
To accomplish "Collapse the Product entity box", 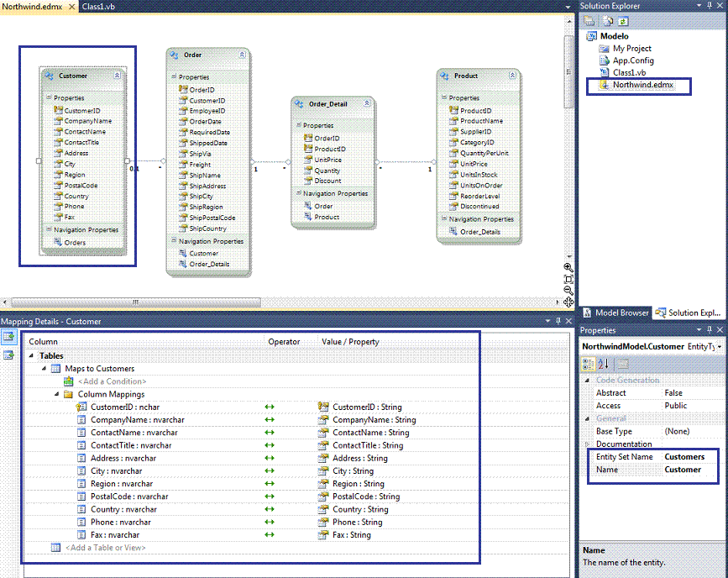I will pos(512,75).
